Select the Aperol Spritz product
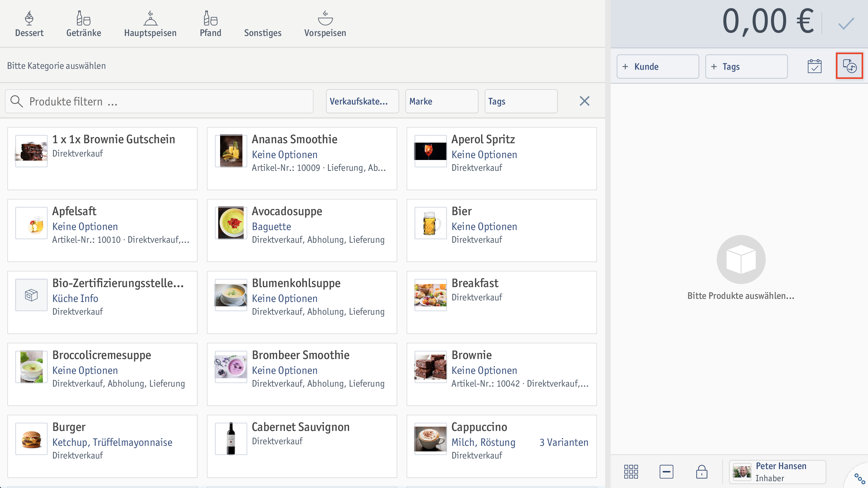This screenshot has width=868, height=488. pyautogui.click(x=501, y=158)
